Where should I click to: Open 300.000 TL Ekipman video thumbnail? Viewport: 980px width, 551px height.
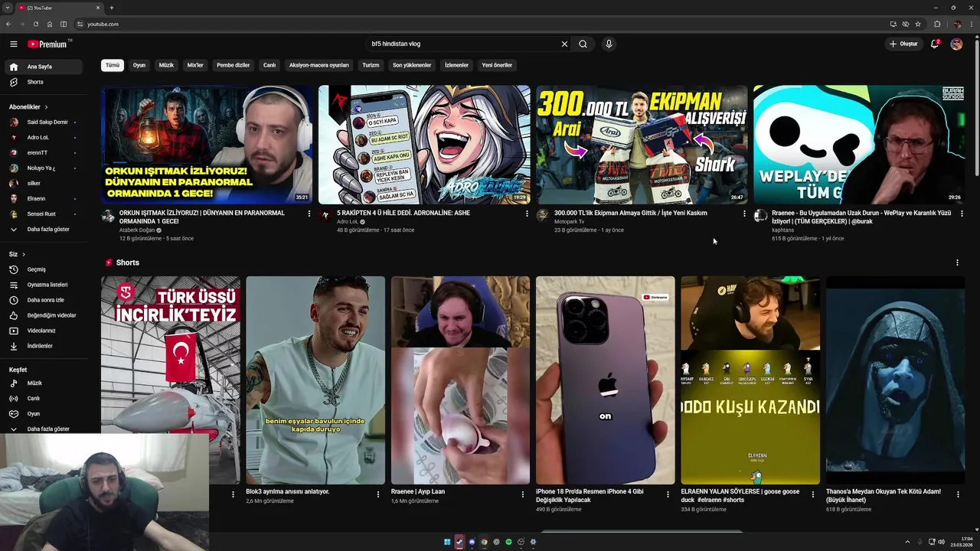click(642, 145)
